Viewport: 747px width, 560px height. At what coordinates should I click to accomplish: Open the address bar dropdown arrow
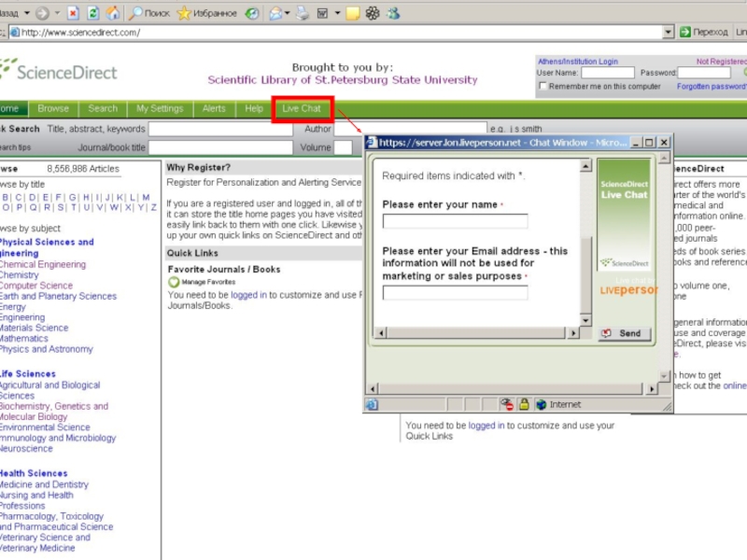pyautogui.click(x=668, y=33)
